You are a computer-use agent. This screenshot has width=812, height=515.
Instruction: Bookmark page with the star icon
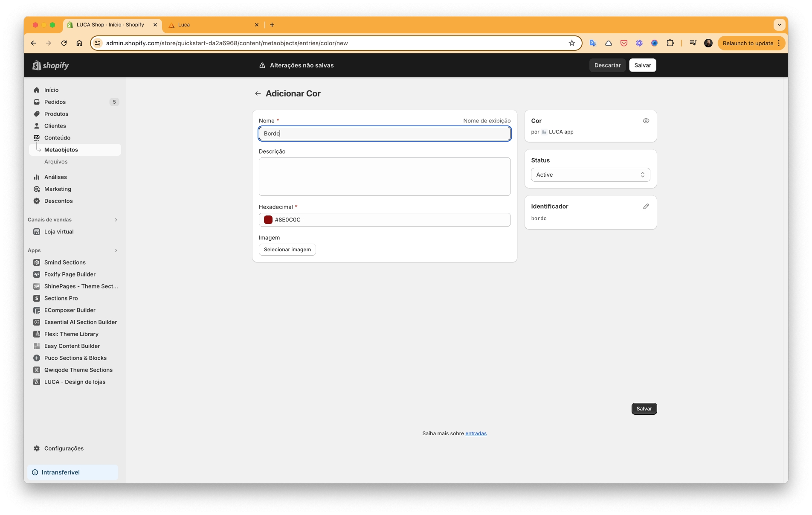tap(571, 43)
